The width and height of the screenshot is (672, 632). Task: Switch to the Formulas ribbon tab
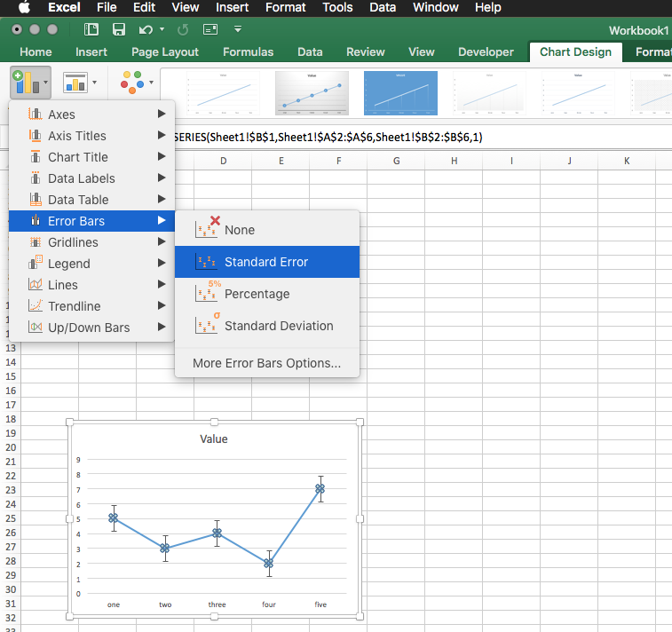point(249,51)
